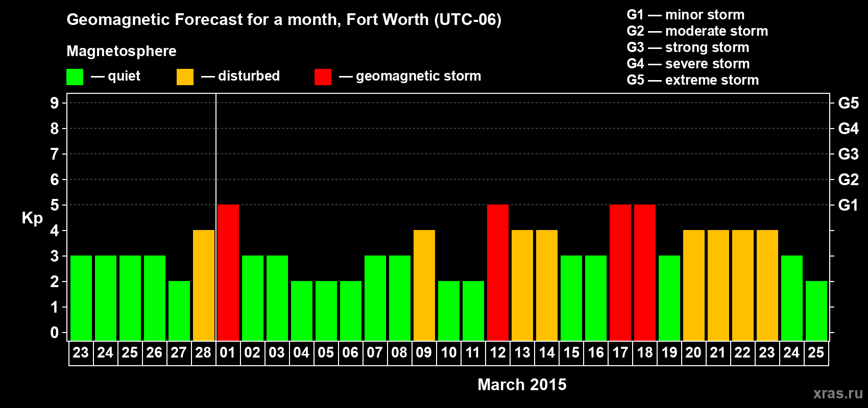Click the red bar for March 17
Viewport: 868px width, 408px height.
pos(620,272)
